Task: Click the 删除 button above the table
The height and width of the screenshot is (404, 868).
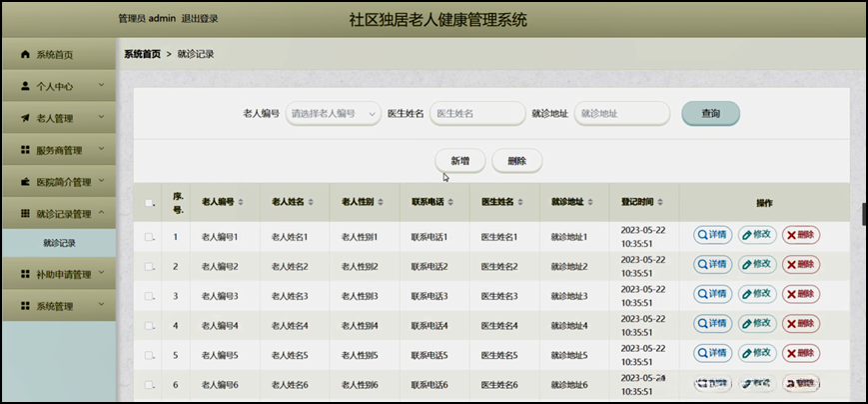Action: tap(516, 161)
